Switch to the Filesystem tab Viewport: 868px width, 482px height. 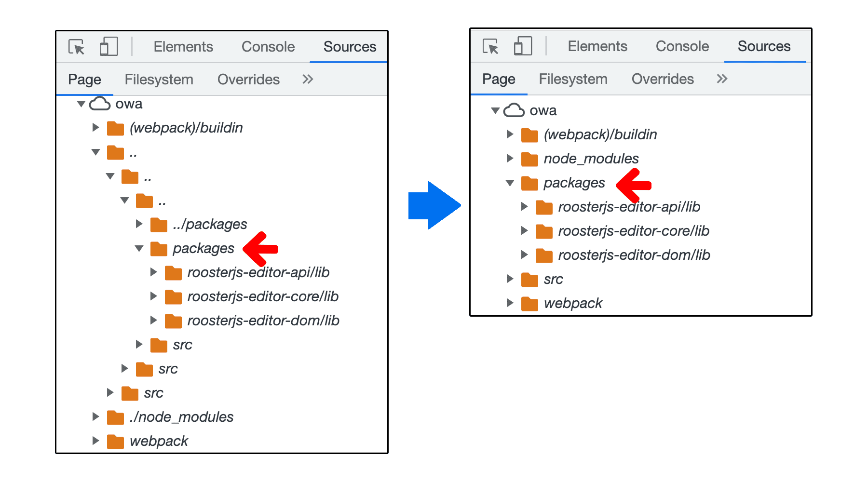159,79
